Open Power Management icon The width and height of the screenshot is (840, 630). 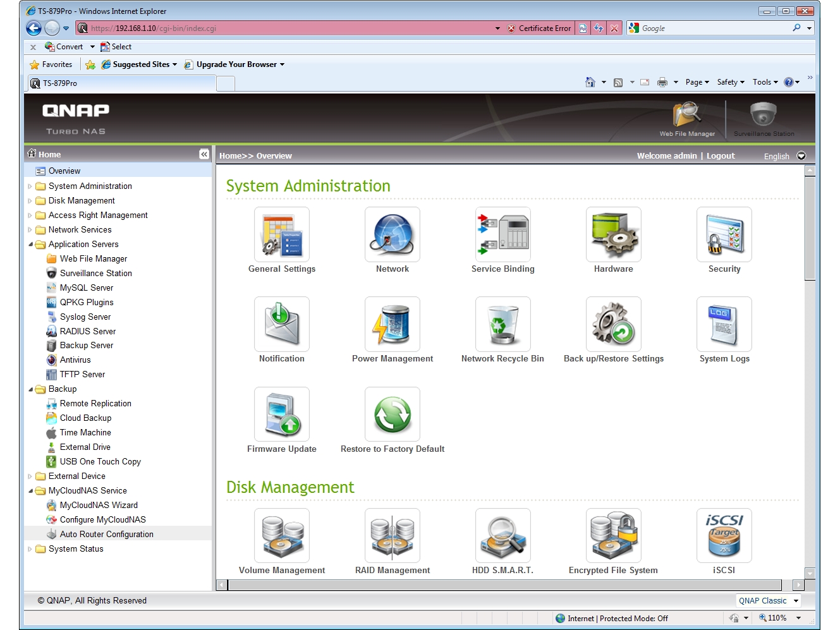click(x=393, y=324)
